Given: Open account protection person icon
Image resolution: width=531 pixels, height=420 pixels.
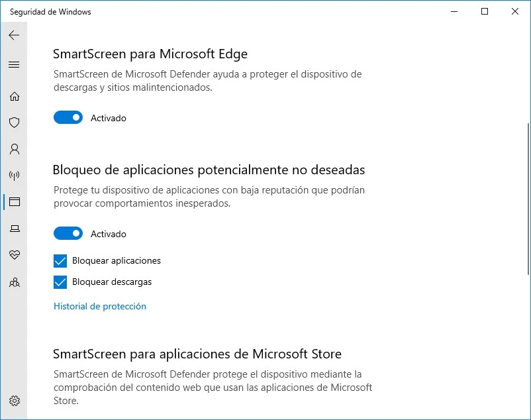Looking at the screenshot, I should tap(14, 149).
